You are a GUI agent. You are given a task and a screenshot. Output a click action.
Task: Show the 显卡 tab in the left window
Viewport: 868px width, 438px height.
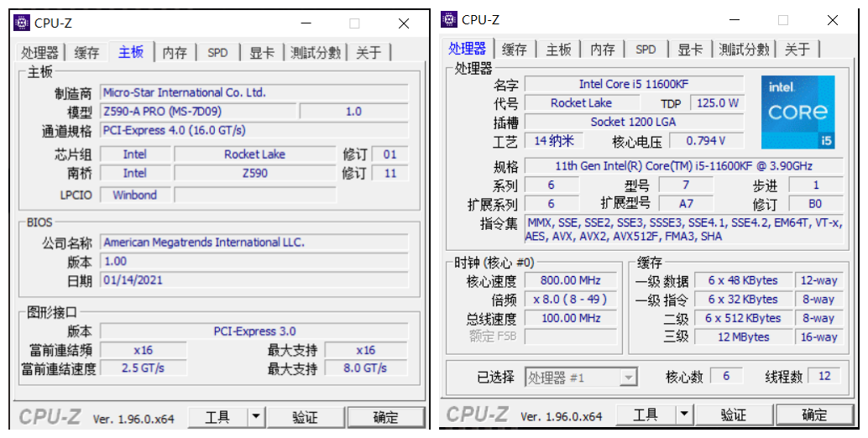point(262,53)
